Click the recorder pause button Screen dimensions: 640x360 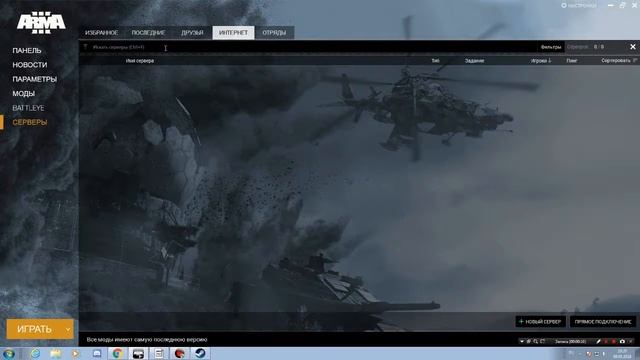(x=606, y=341)
